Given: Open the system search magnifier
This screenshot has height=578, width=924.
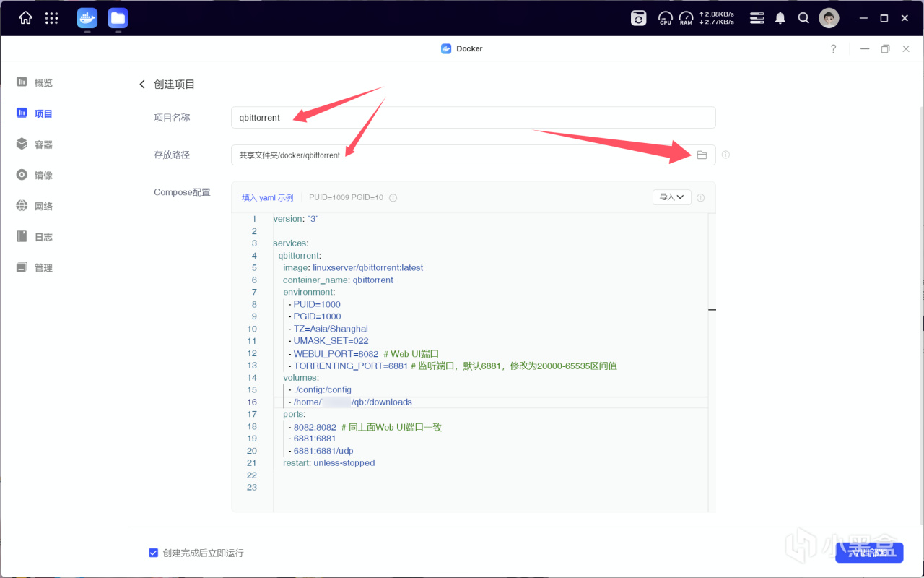Looking at the screenshot, I should click(x=803, y=18).
